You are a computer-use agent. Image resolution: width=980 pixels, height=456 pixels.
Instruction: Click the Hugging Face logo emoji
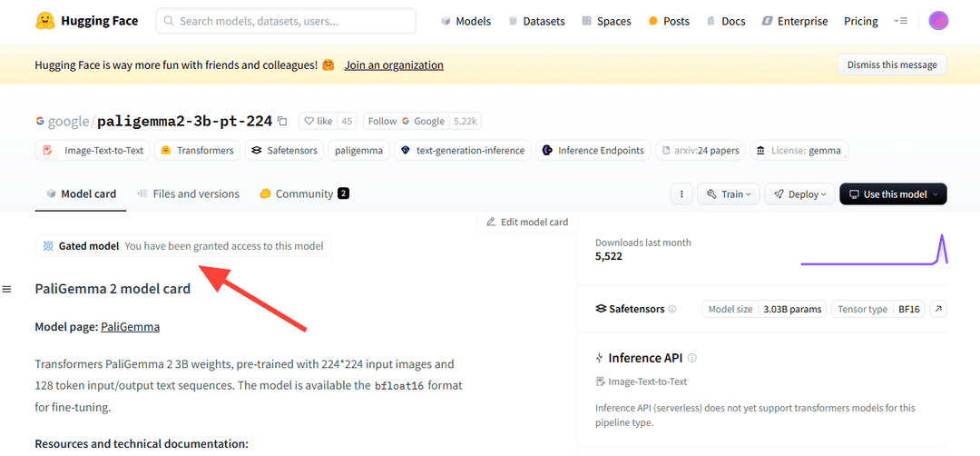tap(45, 21)
